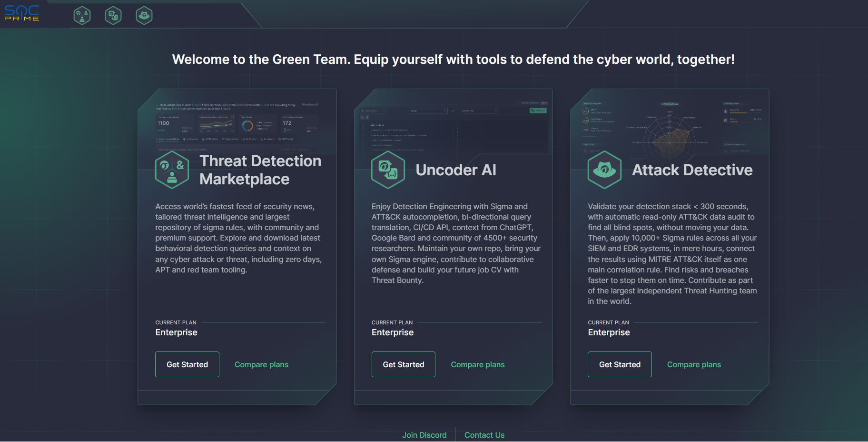Click CURRENT PLAN label in Threat Detection Marketplace card
Viewport: 868px width, 442px height.
pos(176,322)
